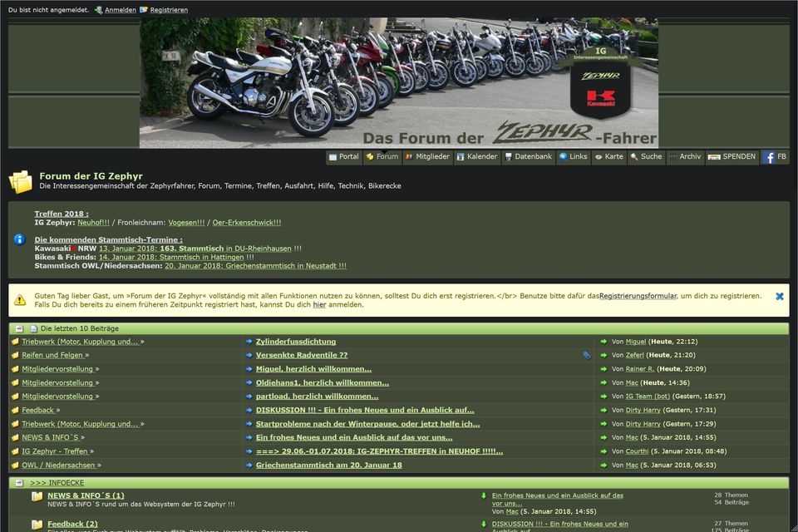Click the arrow icon before Versenkte Radventile
Image resolution: width=798 pixels, height=532 pixels.
249,355
